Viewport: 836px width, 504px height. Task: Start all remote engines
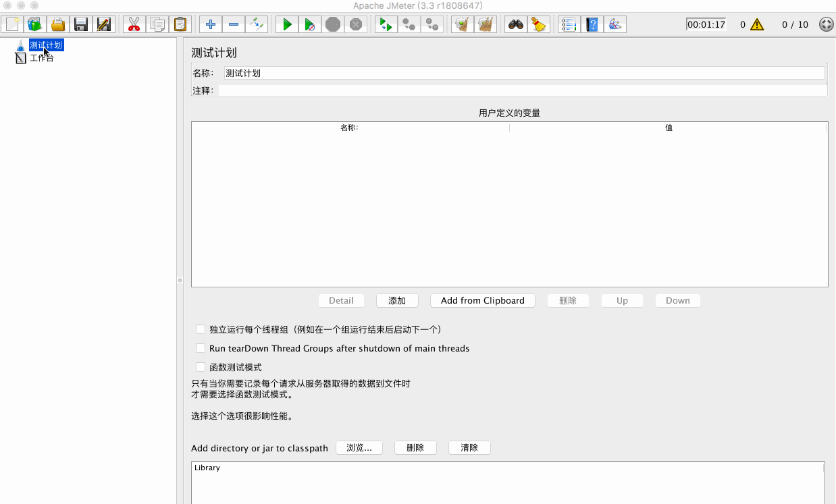coord(386,25)
